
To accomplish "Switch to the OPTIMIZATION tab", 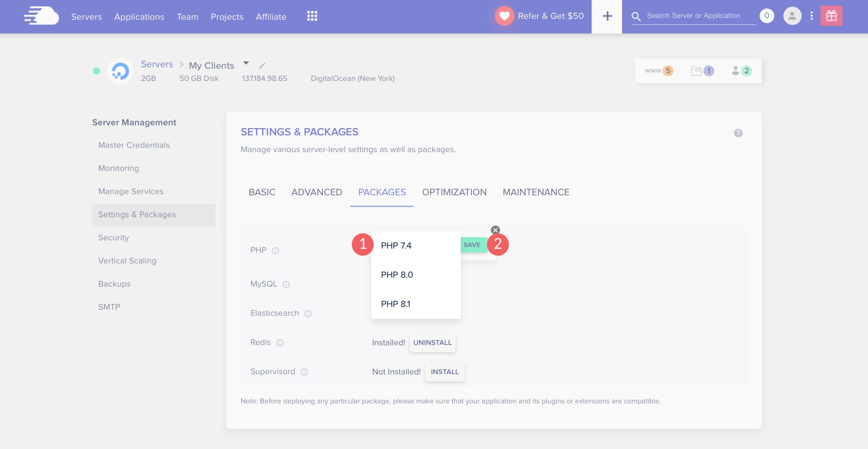I will pyautogui.click(x=454, y=192).
